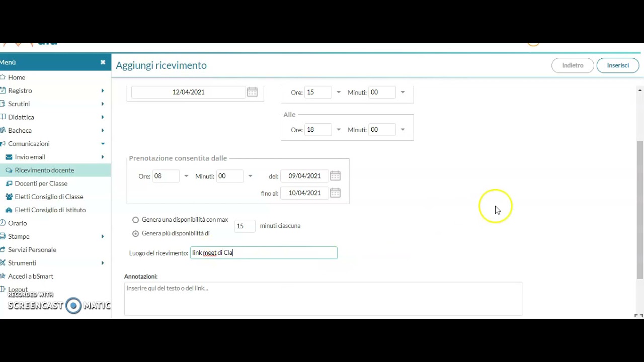Viewport: 644px width, 362px height.
Task: Go to Home menu item
Action: (17, 77)
